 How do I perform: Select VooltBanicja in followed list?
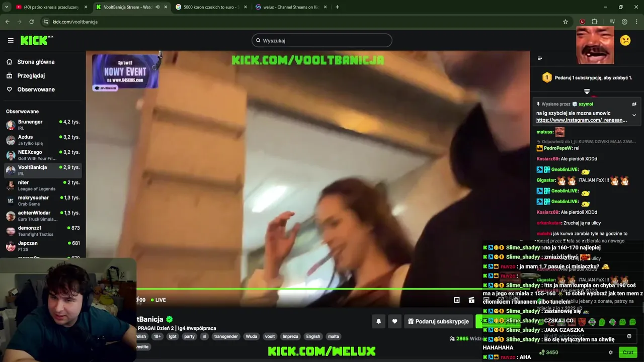coord(43,170)
